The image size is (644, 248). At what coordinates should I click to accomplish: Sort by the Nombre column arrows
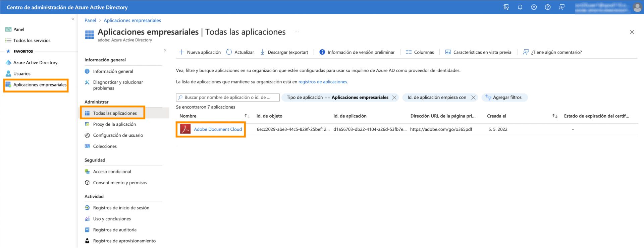[x=247, y=116]
